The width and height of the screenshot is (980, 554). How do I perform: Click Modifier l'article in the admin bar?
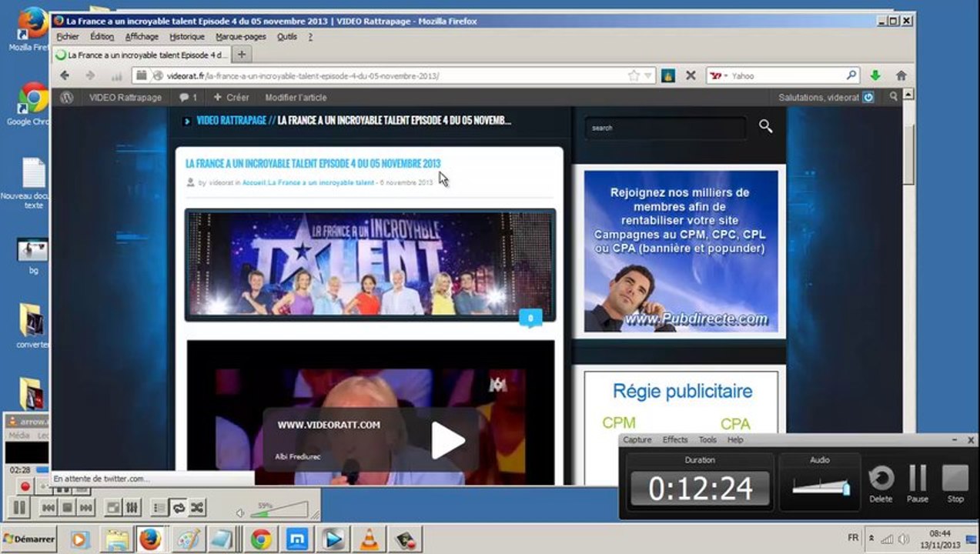(296, 98)
